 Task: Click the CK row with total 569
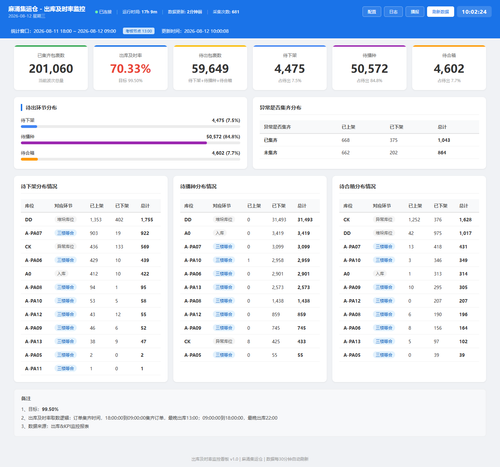tap(91, 247)
